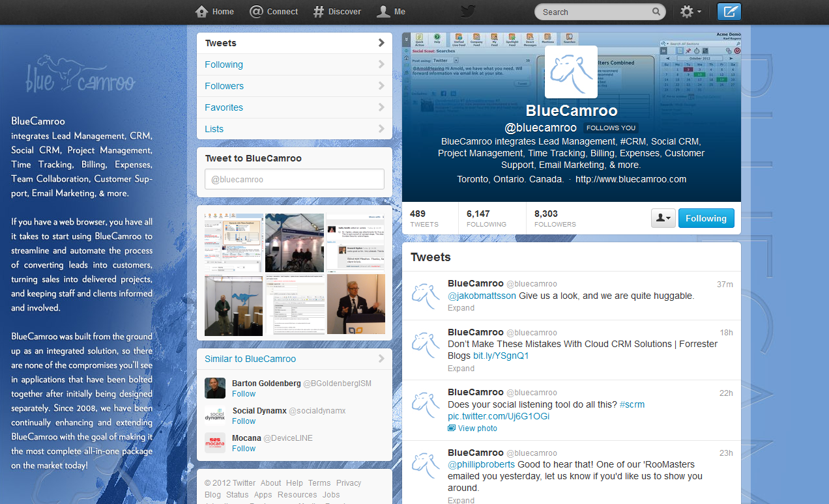Open first media thumbnail with screenshot
Screen dimensions: 829x504
233,242
